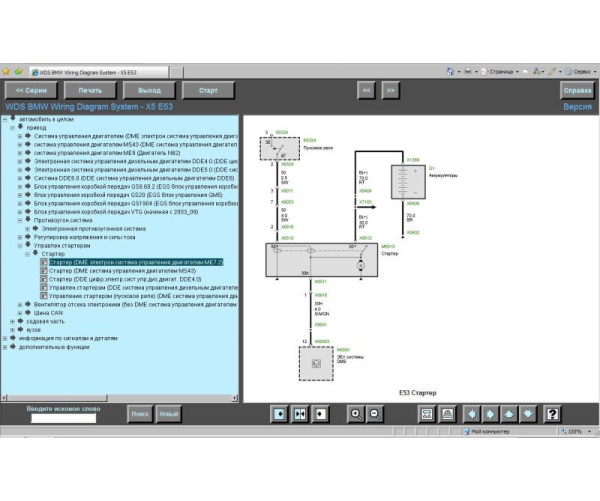Select the split-pane layout icon in bottom toolbar
600x501 pixels.
pos(299,413)
